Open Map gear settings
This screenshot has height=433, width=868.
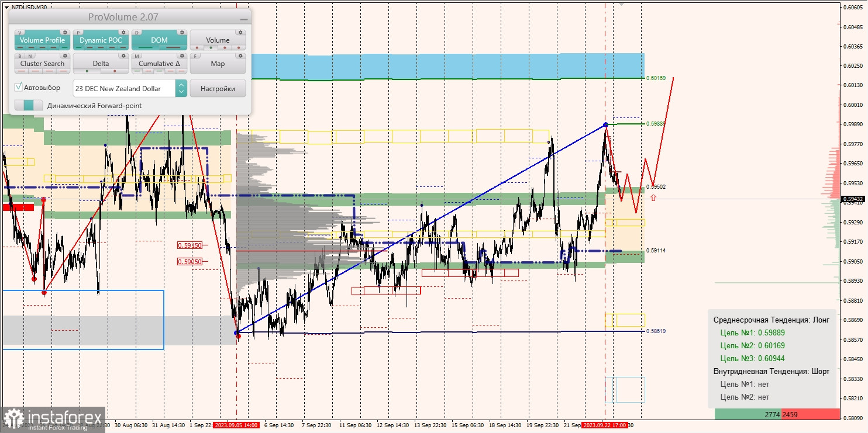[x=240, y=56]
